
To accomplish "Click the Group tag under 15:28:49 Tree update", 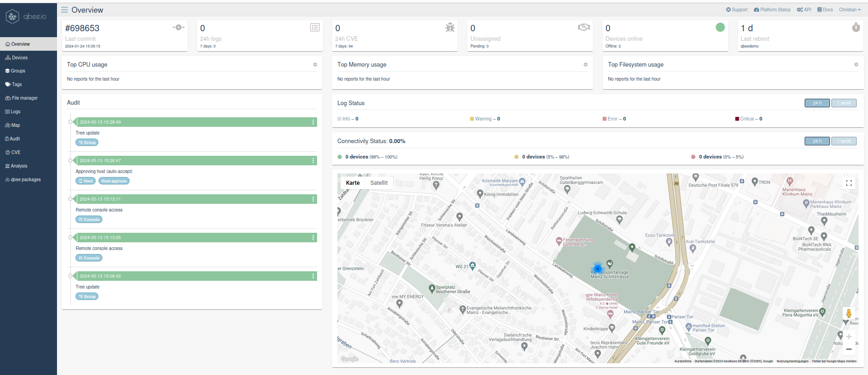I will pos(87,143).
